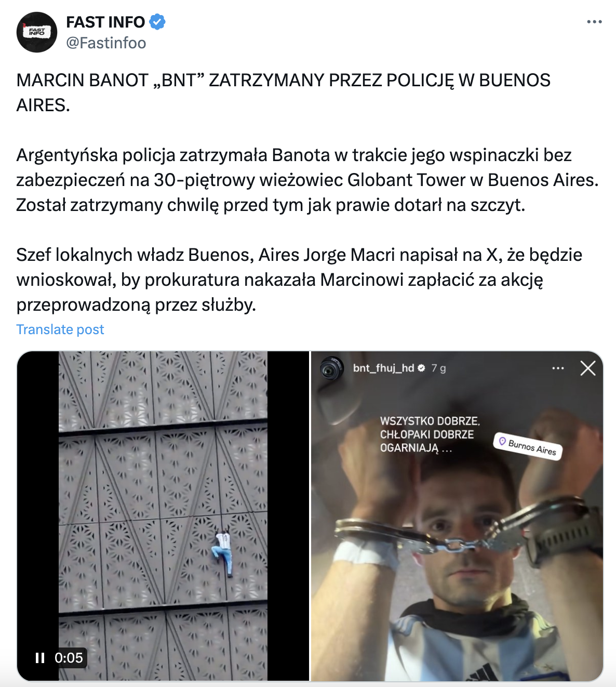This screenshot has width=616, height=687.
Task: Click the climber on the building facade
Action: coord(223,553)
